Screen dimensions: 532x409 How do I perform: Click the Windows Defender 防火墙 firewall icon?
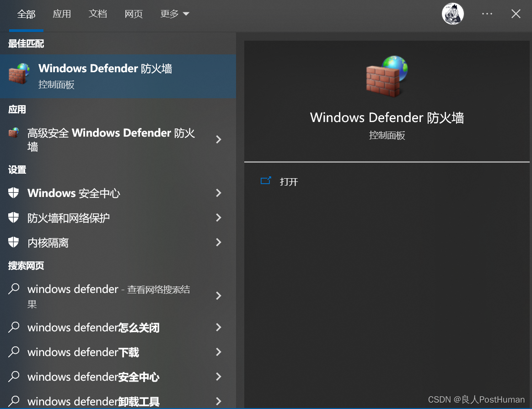point(18,74)
